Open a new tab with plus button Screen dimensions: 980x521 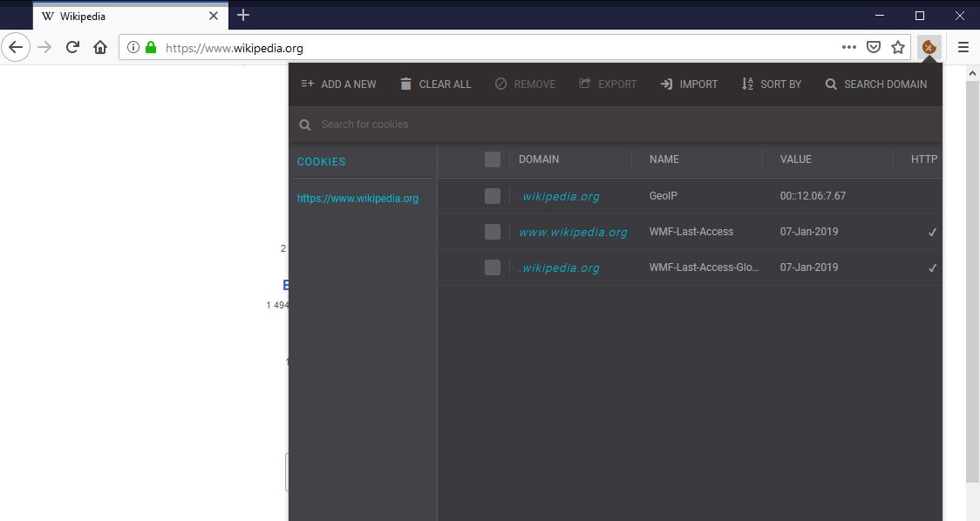[x=243, y=15]
